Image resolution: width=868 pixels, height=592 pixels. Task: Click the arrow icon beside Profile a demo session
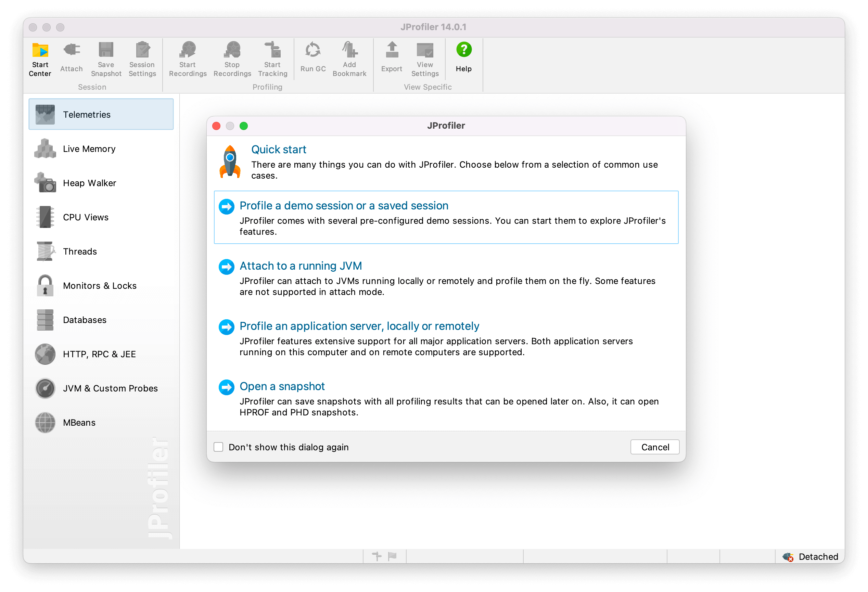tap(226, 207)
